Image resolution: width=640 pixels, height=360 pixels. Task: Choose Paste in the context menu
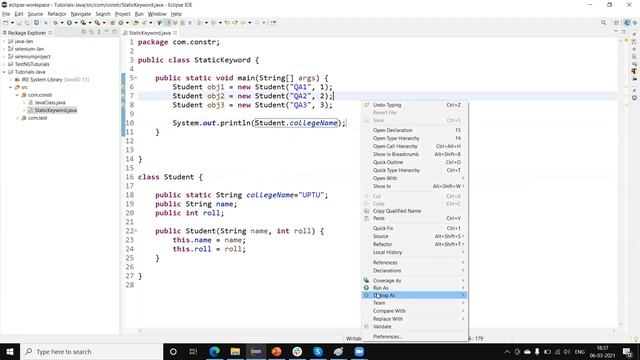pyautogui.click(x=415, y=218)
